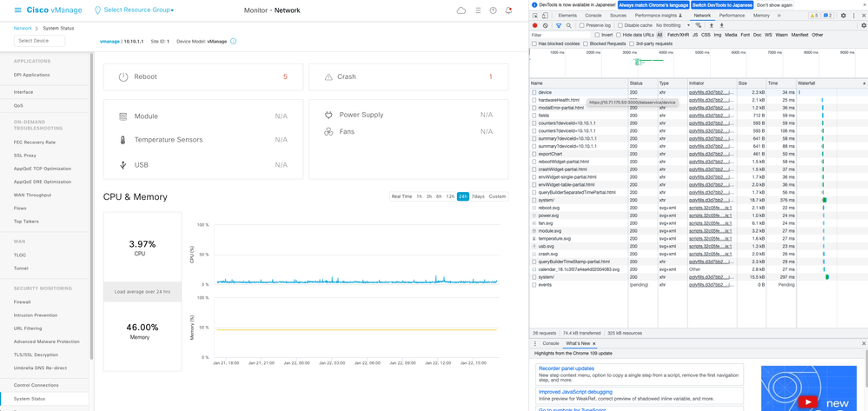Click the Network breadcrumb link
Viewport: 868px width, 411px height.
pyautogui.click(x=23, y=28)
